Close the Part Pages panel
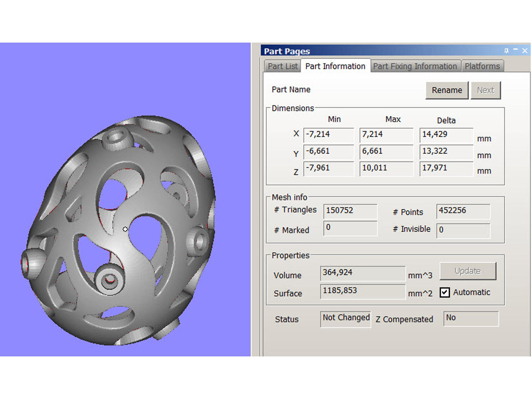 525,51
